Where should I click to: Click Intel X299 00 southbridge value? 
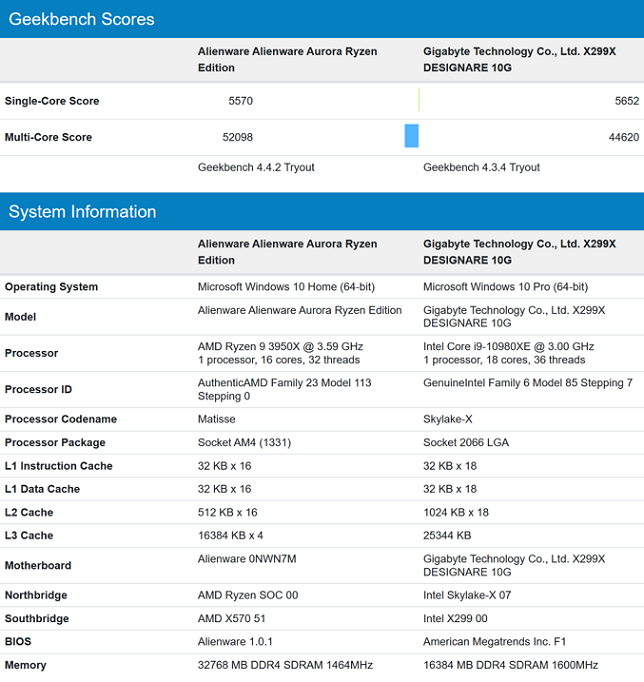click(x=455, y=618)
